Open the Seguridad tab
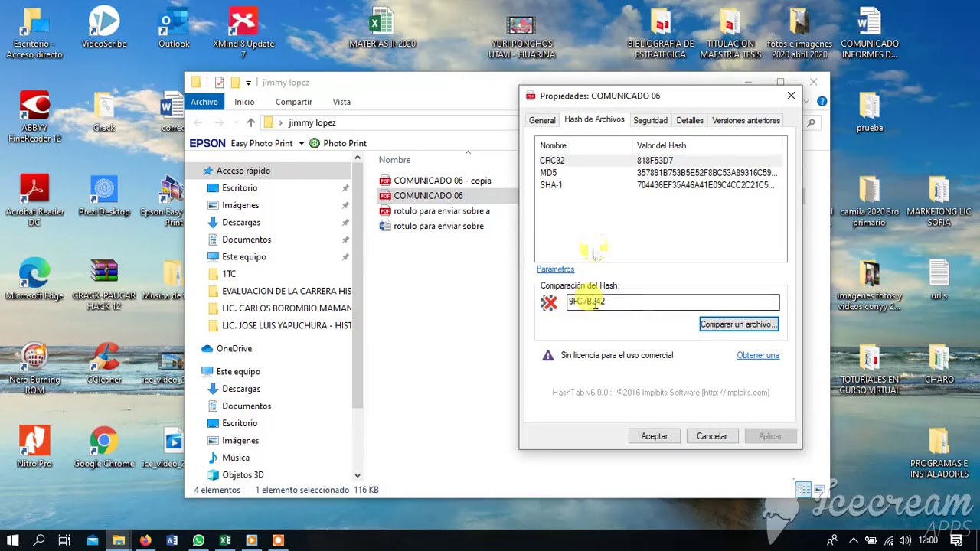This screenshot has height=551, width=980. pyautogui.click(x=650, y=120)
